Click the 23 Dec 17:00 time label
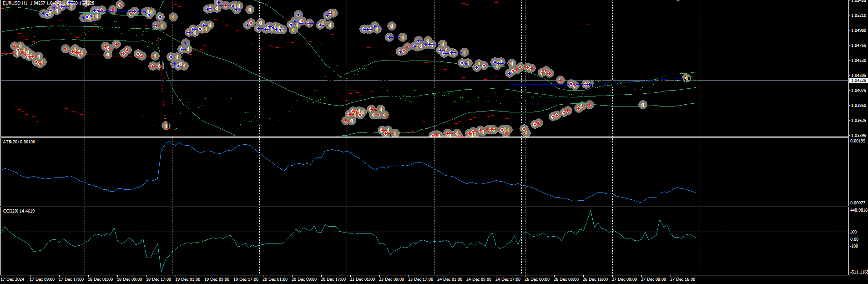Viewport: 868px width, 284px height. tap(420, 279)
